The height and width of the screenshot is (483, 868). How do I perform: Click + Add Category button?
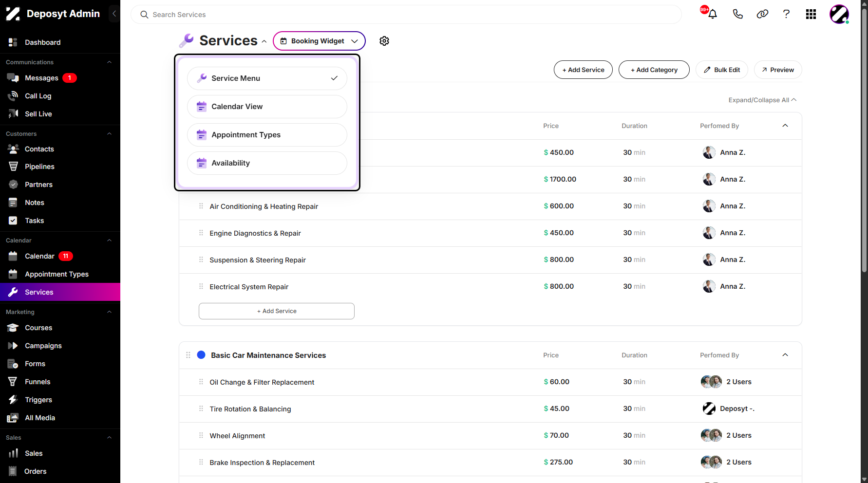tap(654, 70)
